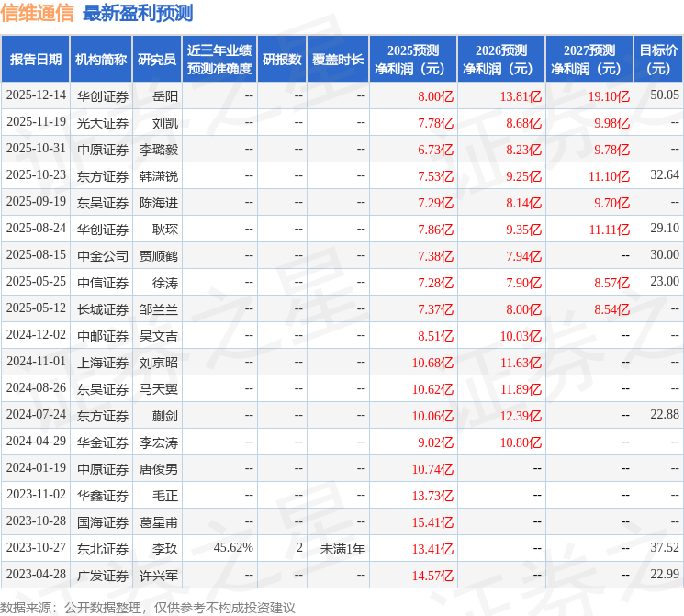The height and width of the screenshot is (616, 684).
Task: Click researcher name 马天翼
Action: pos(159,389)
